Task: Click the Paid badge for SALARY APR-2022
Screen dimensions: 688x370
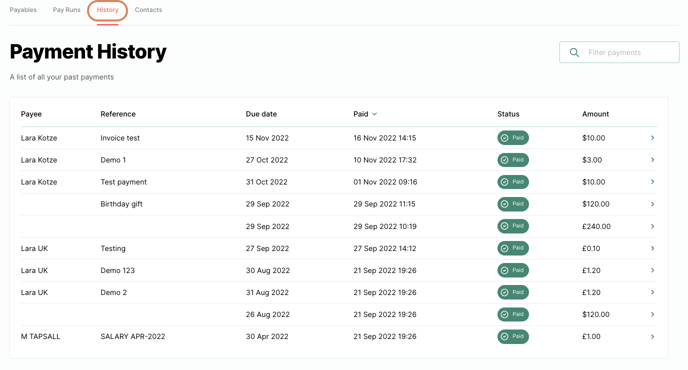Action: pyautogui.click(x=513, y=337)
